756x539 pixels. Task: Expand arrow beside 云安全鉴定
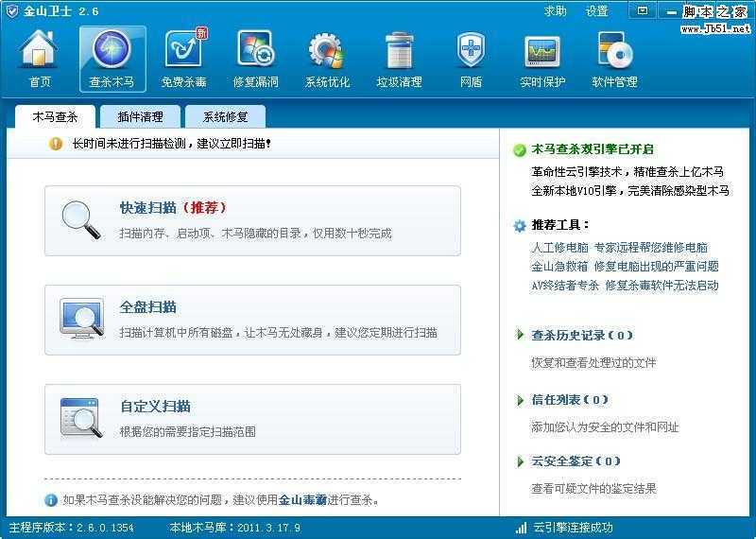pos(520,461)
